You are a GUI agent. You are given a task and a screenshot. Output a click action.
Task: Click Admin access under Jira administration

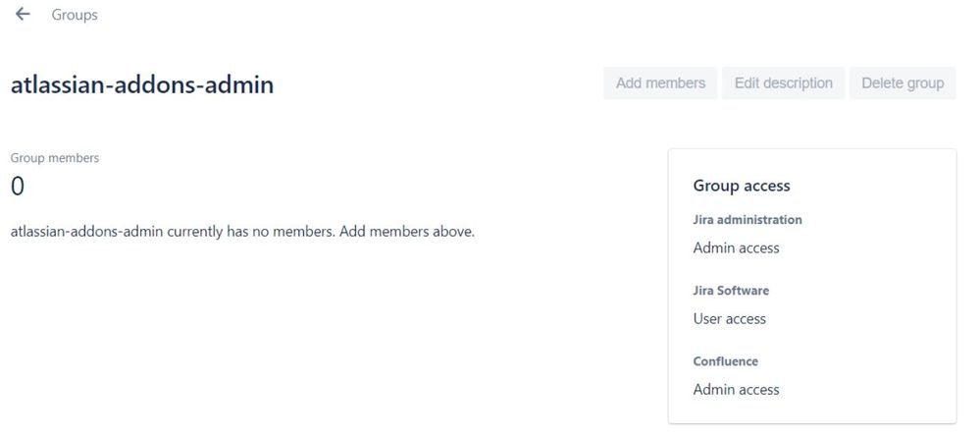click(x=736, y=248)
